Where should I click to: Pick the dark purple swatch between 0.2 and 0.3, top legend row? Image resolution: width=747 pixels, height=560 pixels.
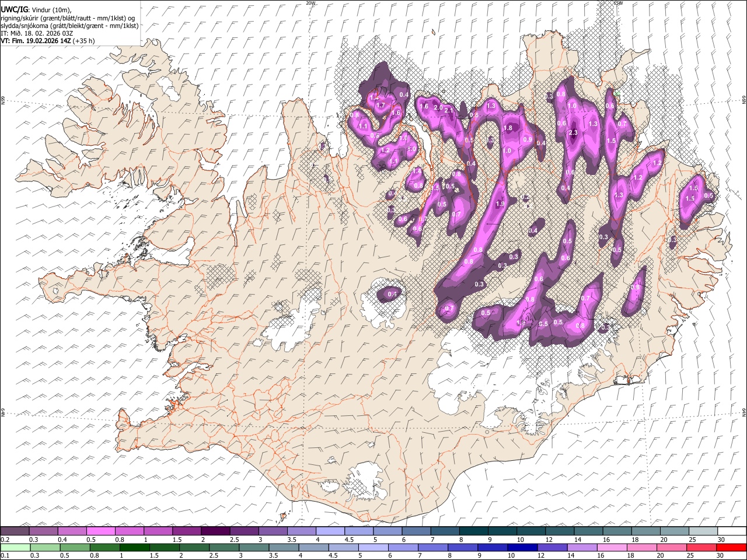tap(15, 531)
